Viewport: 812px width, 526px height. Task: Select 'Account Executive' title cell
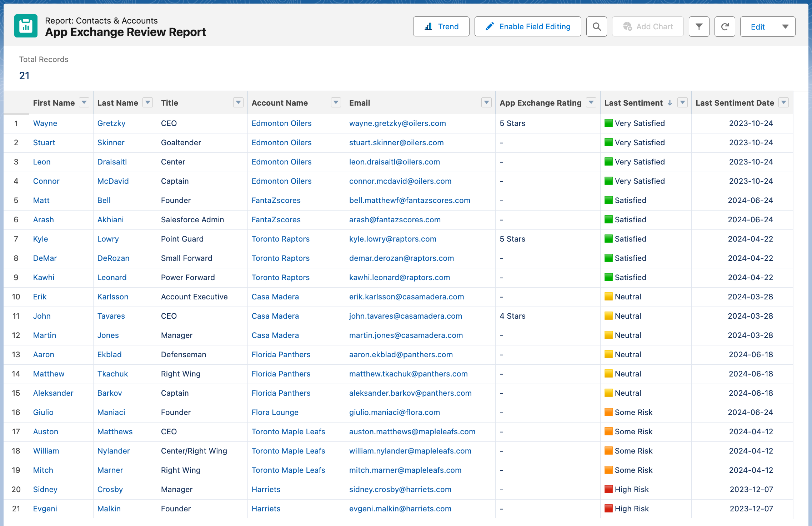click(x=194, y=297)
